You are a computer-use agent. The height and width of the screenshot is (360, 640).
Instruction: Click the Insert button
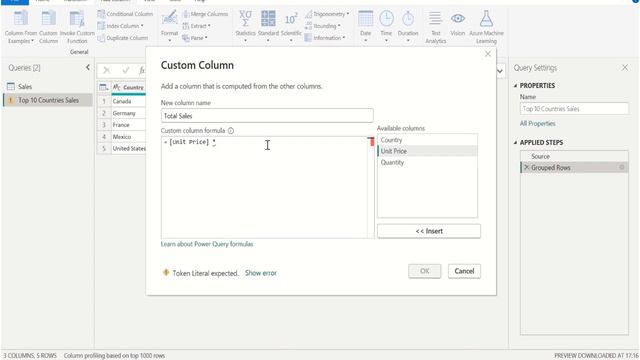[x=429, y=231]
